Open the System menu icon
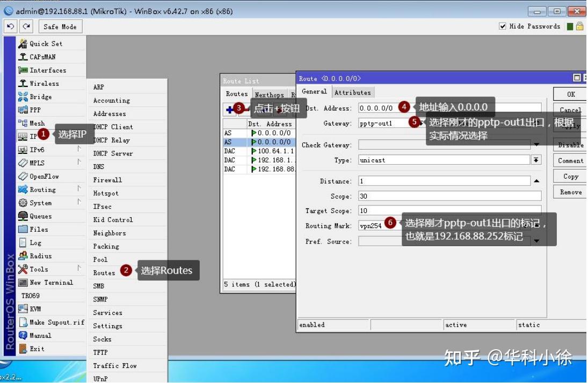The image size is (588, 383). [x=23, y=203]
